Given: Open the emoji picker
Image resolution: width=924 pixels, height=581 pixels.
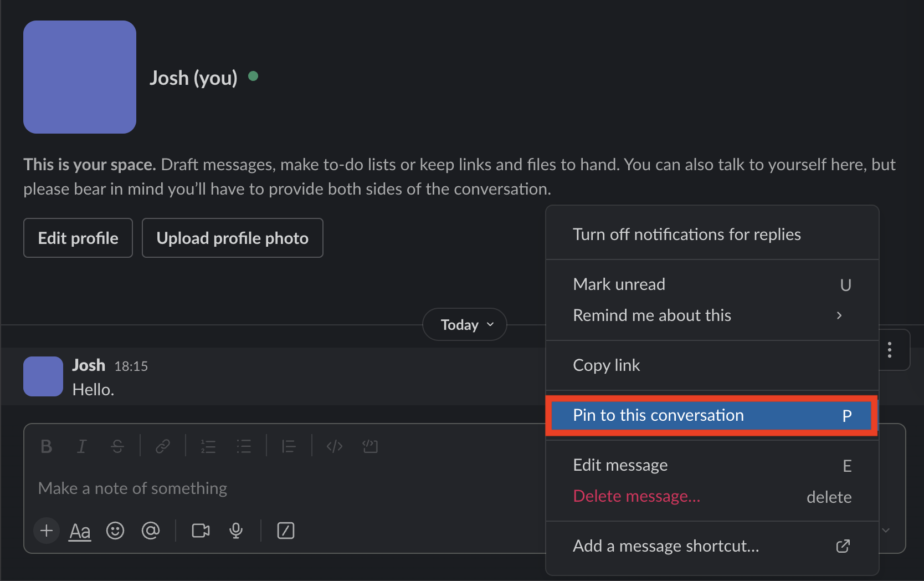Looking at the screenshot, I should [115, 531].
